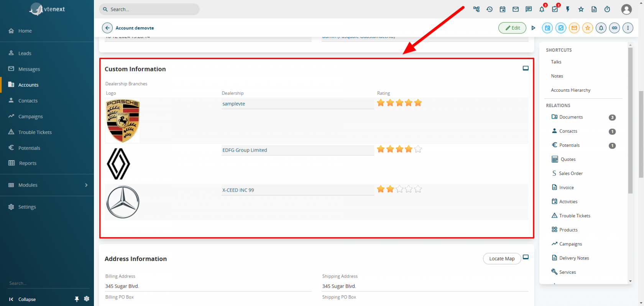The width and height of the screenshot is (644, 306).
Task: Open the chat messages icon in top bar
Action: pos(529,9)
